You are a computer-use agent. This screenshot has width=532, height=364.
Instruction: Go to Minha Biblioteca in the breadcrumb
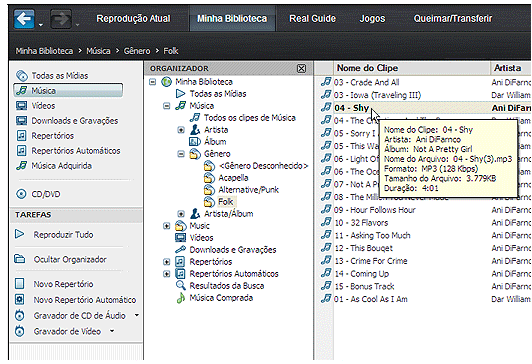click(44, 51)
